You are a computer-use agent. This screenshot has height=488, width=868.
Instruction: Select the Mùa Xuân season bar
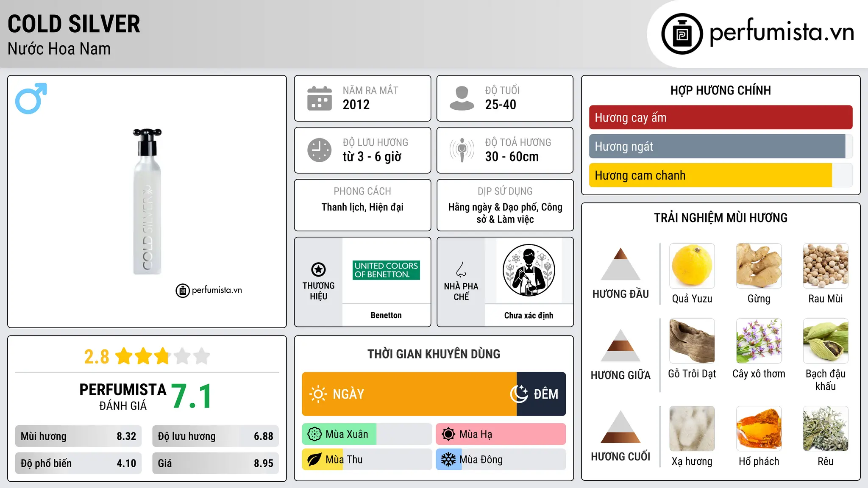coord(367,434)
